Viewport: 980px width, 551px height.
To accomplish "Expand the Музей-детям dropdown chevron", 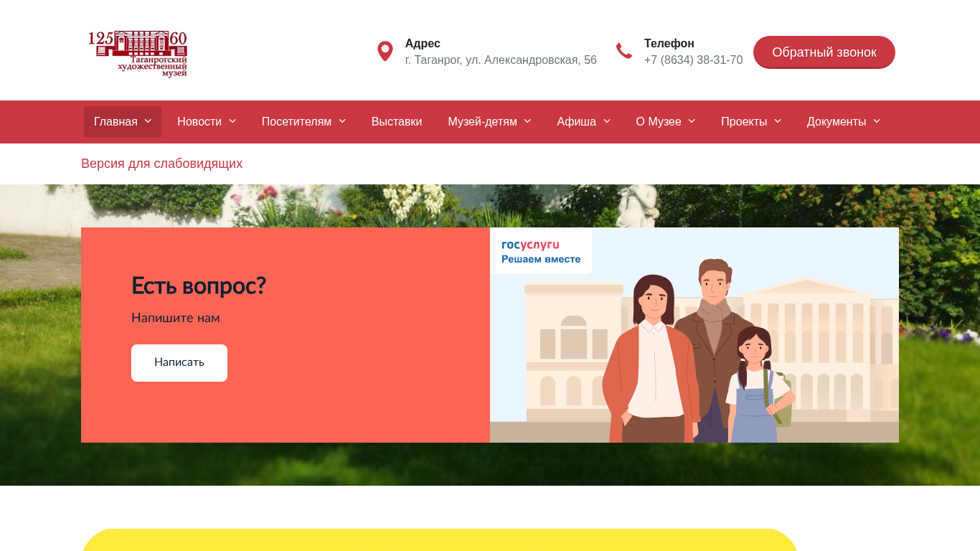I will [x=527, y=121].
